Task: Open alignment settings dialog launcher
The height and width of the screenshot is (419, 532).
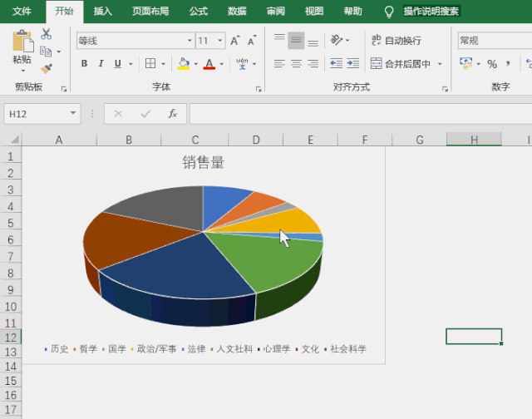Action: 445,89
